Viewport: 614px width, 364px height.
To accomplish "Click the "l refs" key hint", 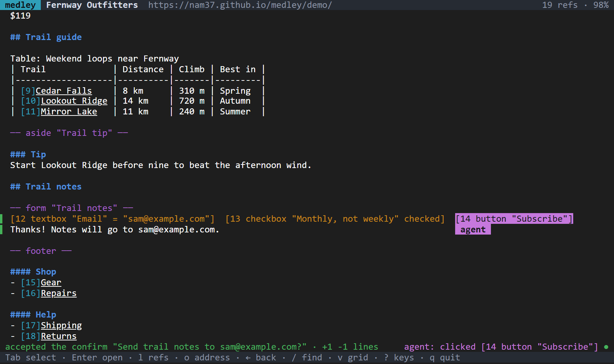I will pos(153,358).
